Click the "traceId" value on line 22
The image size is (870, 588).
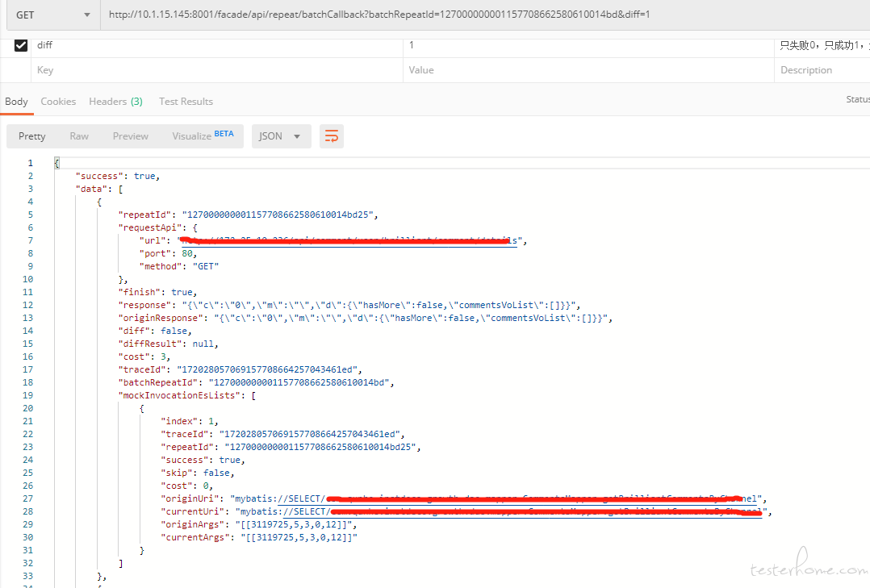pyautogui.click(x=312, y=434)
